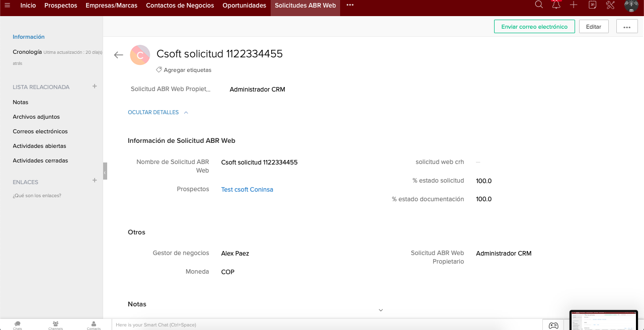This screenshot has width=644, height=330.
Task: Open the user profile avatar
Action: point(631,6)
